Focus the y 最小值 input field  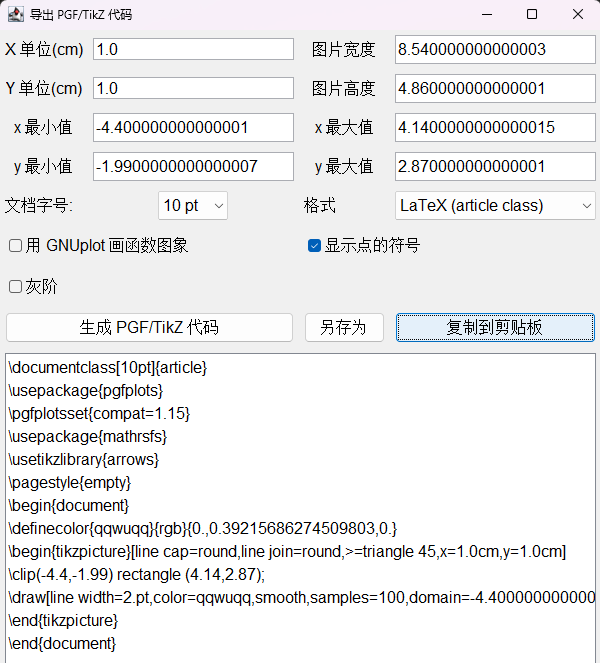pos(193,166)
